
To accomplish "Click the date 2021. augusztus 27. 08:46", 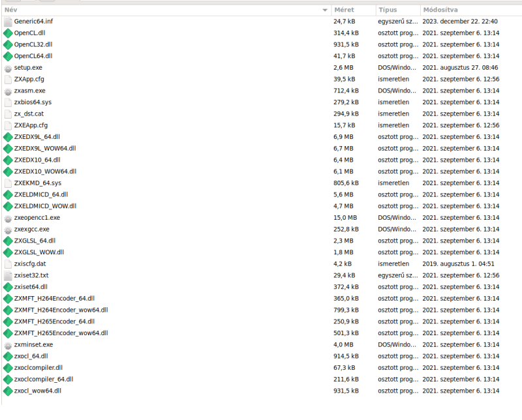I will tap(461, 68).
